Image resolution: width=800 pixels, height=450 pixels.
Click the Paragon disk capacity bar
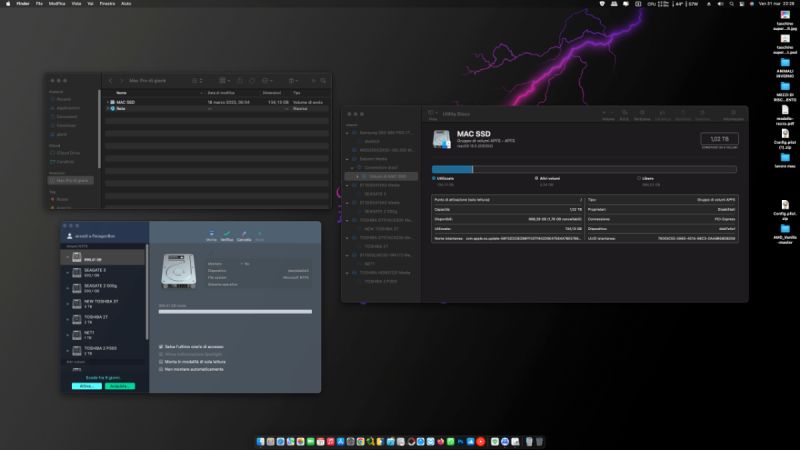pyautogui.click(x=235, y=312)
